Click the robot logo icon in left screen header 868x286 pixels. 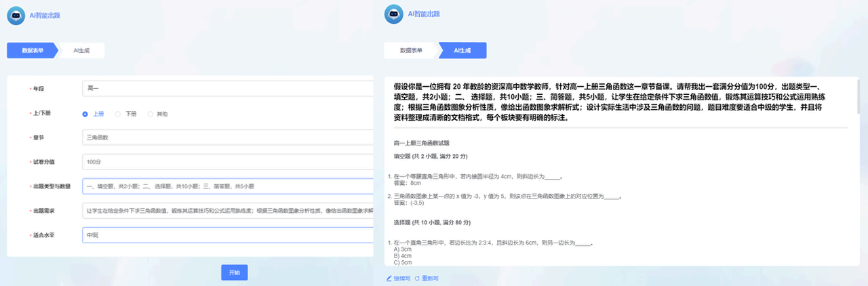click(x=17, y=14)
